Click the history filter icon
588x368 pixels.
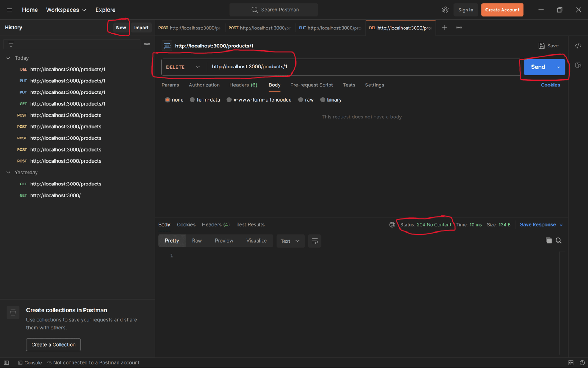(11, 44)
